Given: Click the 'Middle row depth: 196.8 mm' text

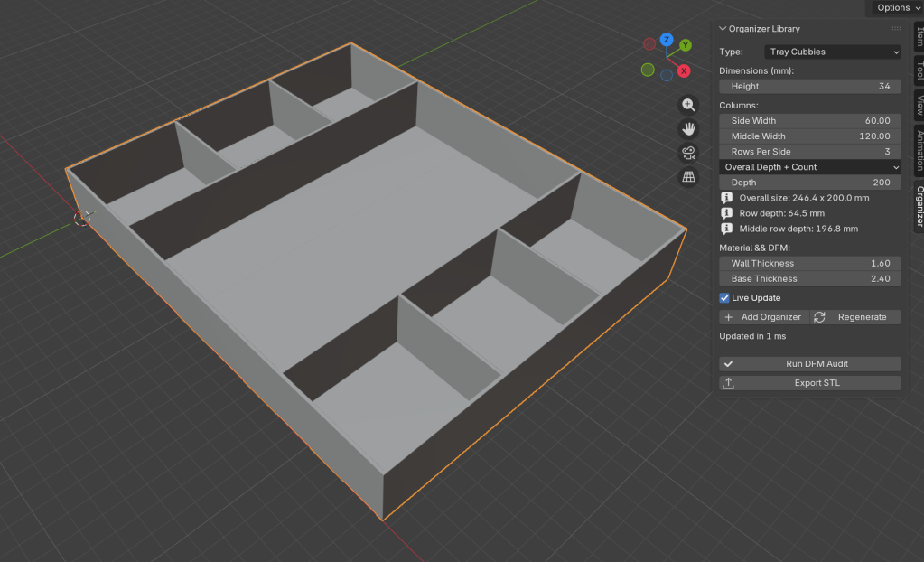Looking at the screenshot, I should [798, 229].
